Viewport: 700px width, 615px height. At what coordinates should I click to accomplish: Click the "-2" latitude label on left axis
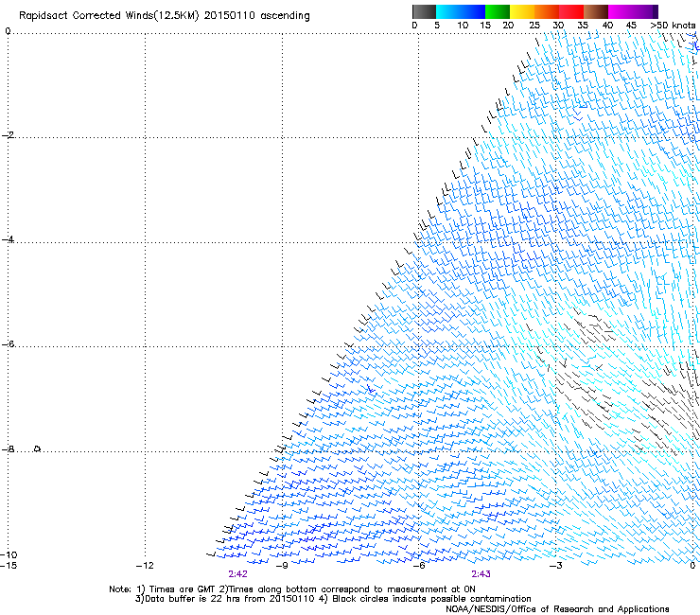click(8, 135)
